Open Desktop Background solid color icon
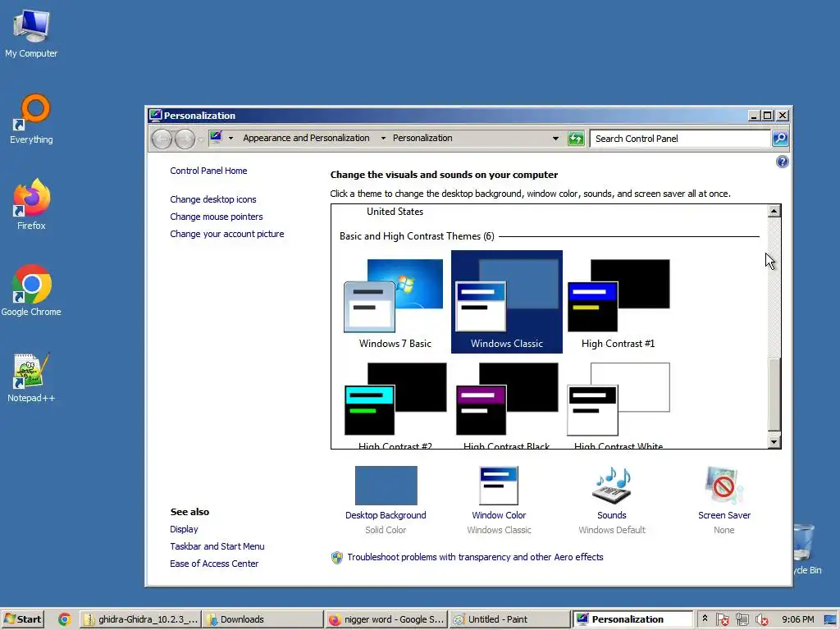The height and width of the screenshot is (630, 840). [386, 486]
